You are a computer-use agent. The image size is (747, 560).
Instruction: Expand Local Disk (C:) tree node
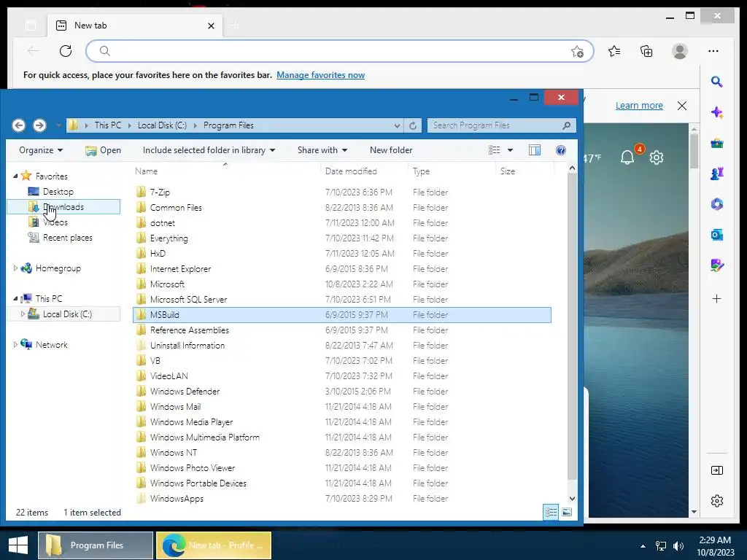pos(23,314)
